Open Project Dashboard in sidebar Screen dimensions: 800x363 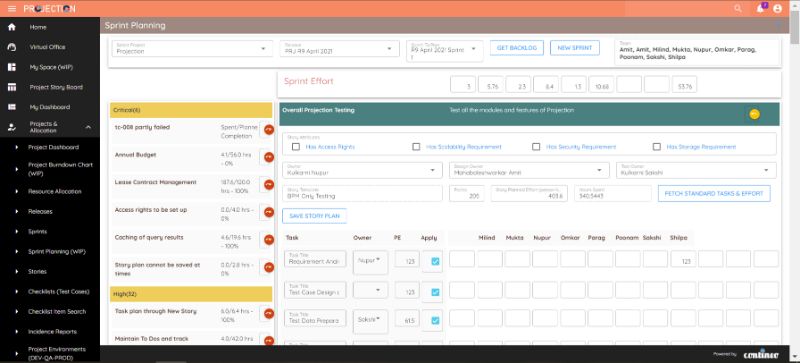click(54, 147)
